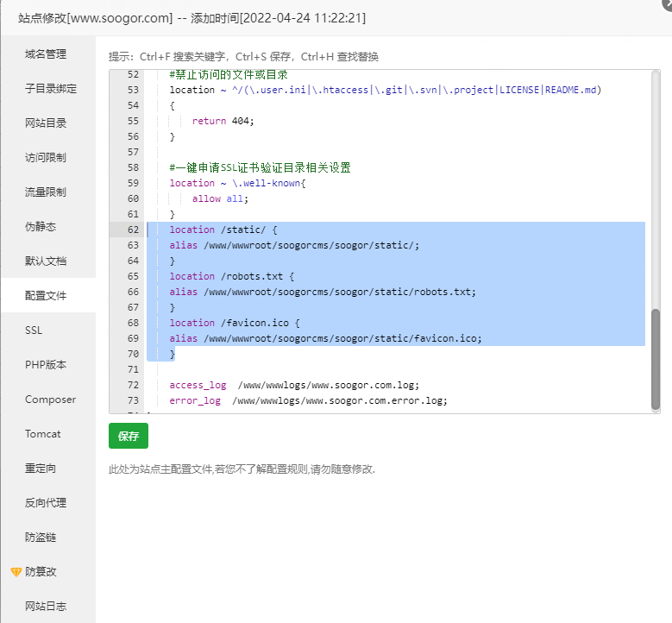
Task: Select the 配置文件 tab
Action: point(46,295)
